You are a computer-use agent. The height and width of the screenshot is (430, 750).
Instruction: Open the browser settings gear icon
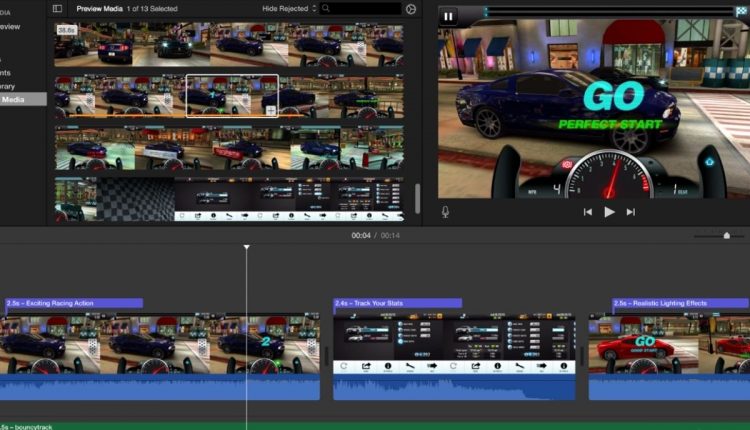[x=411, y=9]
